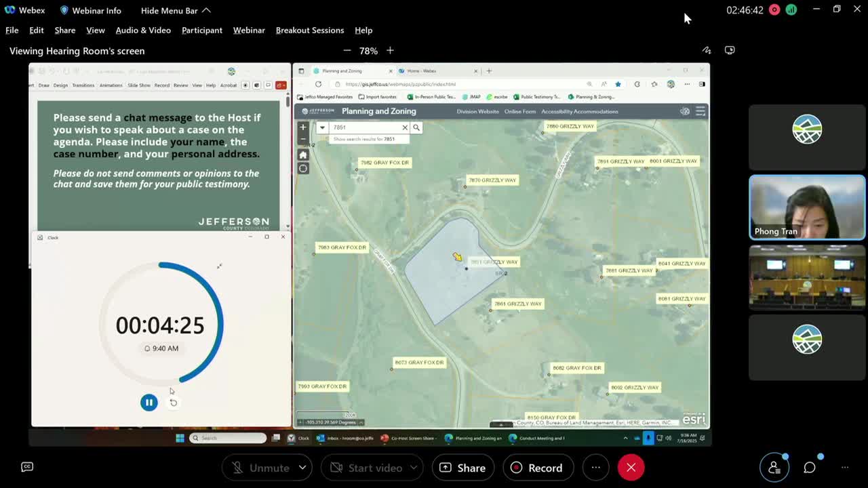The height and width of the screenshot is (488, 868).
Task: Click the Webinar Info shield icon
Action: click(x=64, y=10)
